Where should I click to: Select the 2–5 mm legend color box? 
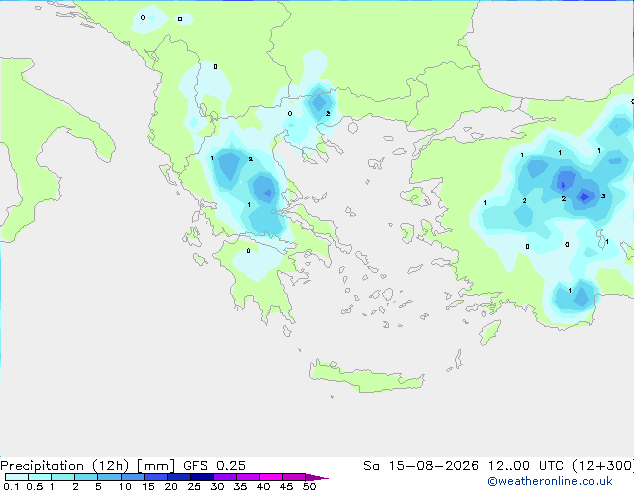pyautogui.click(x=86, y=477)
